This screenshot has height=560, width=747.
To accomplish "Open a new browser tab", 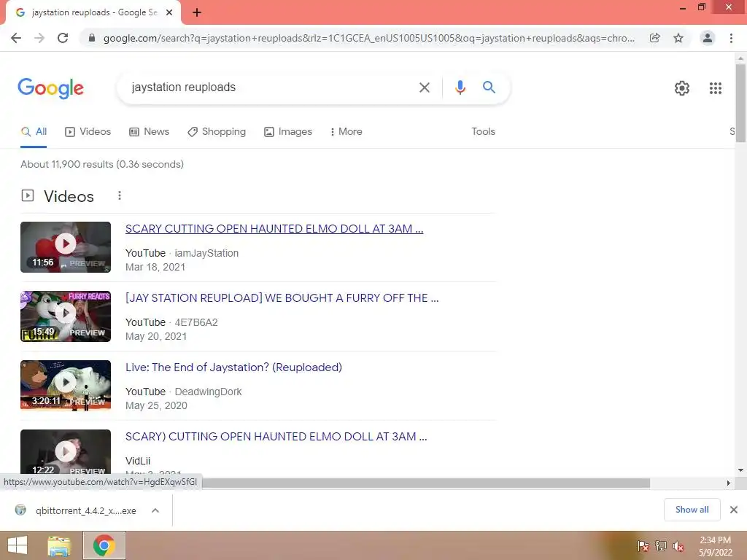I will pyautogui.click(x=197, y=12).
